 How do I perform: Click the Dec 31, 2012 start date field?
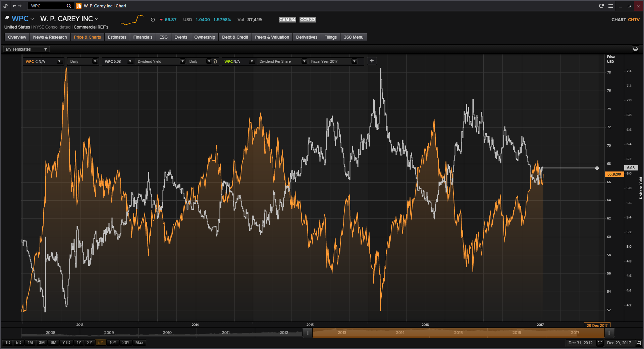pos(580,343)
